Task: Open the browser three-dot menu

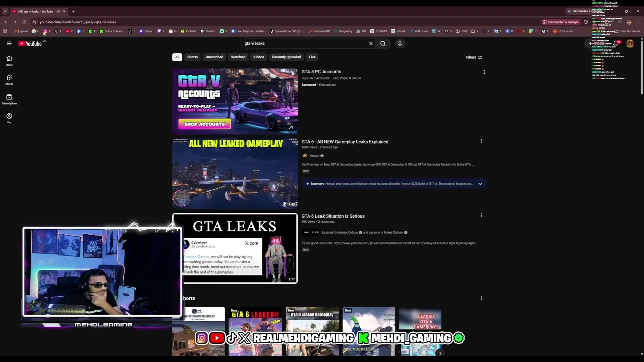Action: coord(638,22)
